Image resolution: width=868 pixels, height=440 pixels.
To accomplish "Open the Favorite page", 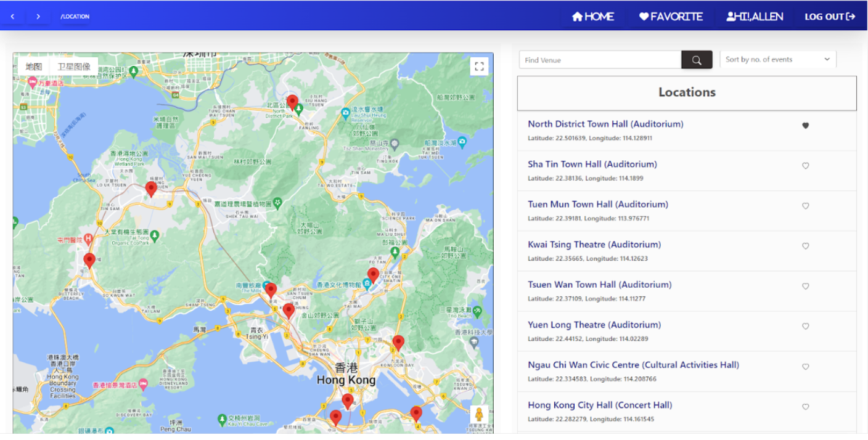I will (x=671, y=17).
